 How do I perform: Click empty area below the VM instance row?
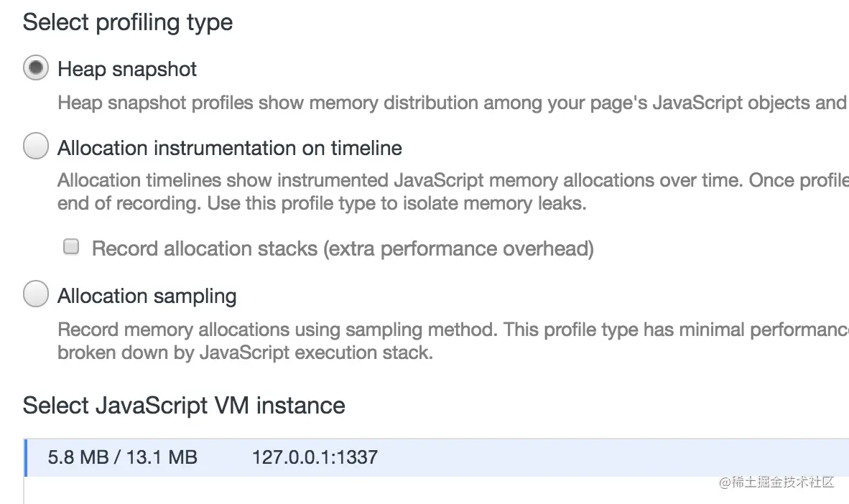tap(359, 492)
